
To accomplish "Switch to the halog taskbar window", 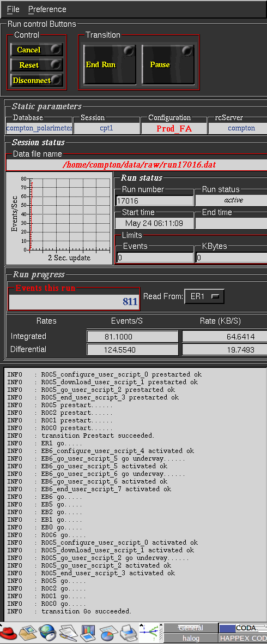I will click(x=191, y=638).
